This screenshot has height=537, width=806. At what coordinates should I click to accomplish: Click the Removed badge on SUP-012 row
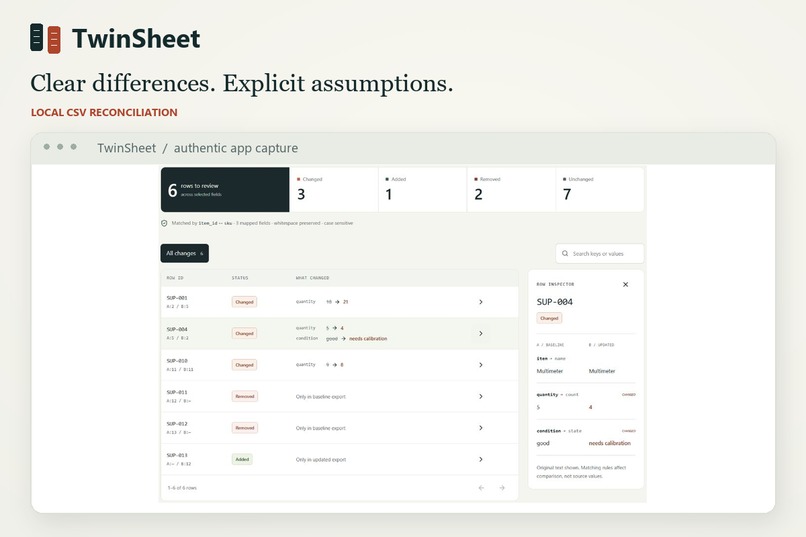click(245, 428)
